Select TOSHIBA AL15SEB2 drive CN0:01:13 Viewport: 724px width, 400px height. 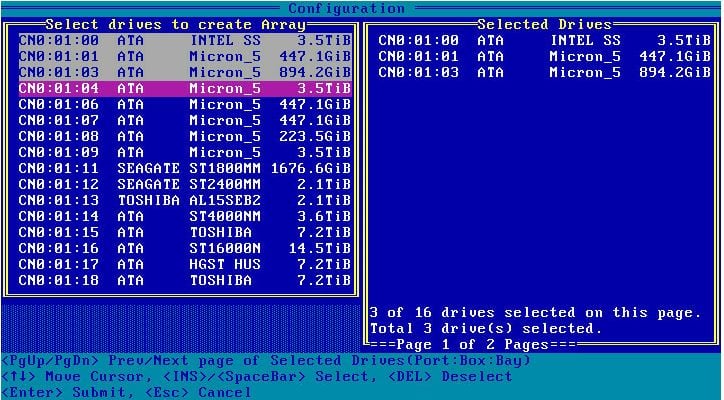point(185,200)
